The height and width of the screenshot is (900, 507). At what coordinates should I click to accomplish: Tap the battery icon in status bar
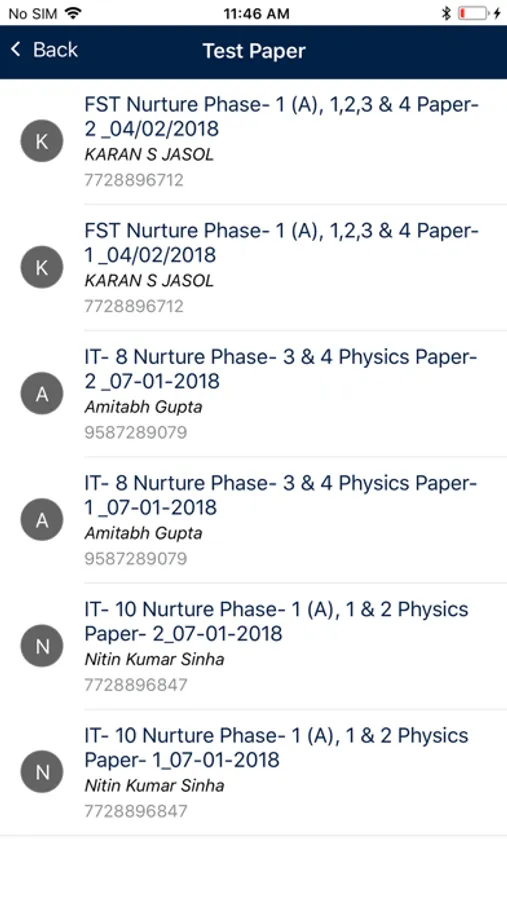coord(474,13)
